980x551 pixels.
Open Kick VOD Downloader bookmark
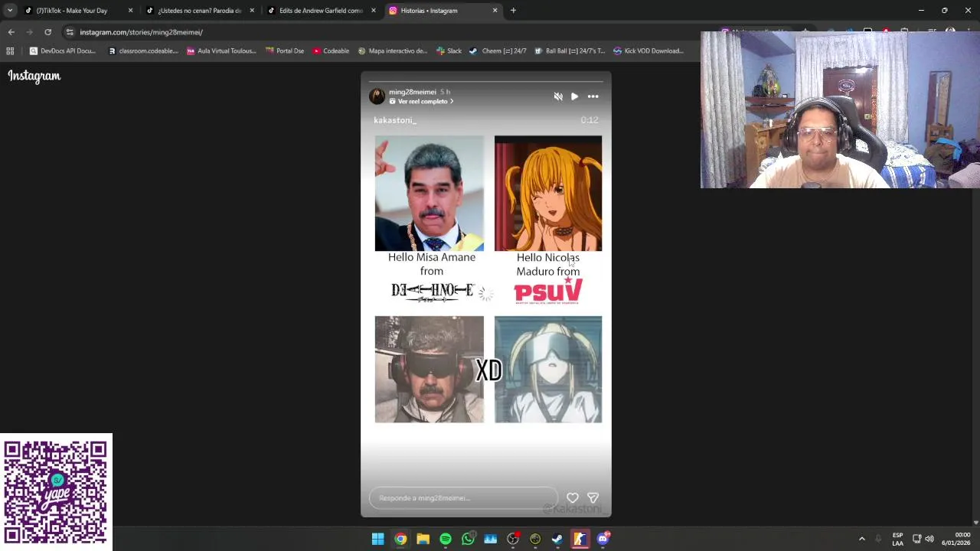point(648,51)
